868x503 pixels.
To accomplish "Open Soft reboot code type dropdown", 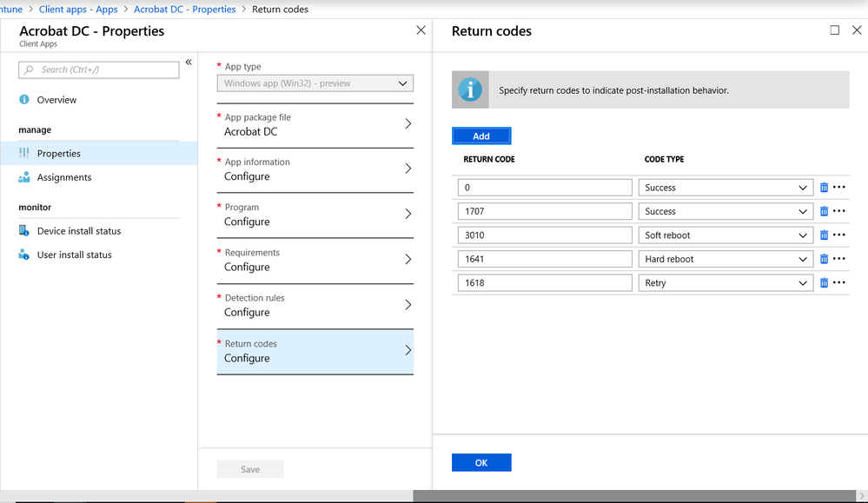I will [726, 235].
